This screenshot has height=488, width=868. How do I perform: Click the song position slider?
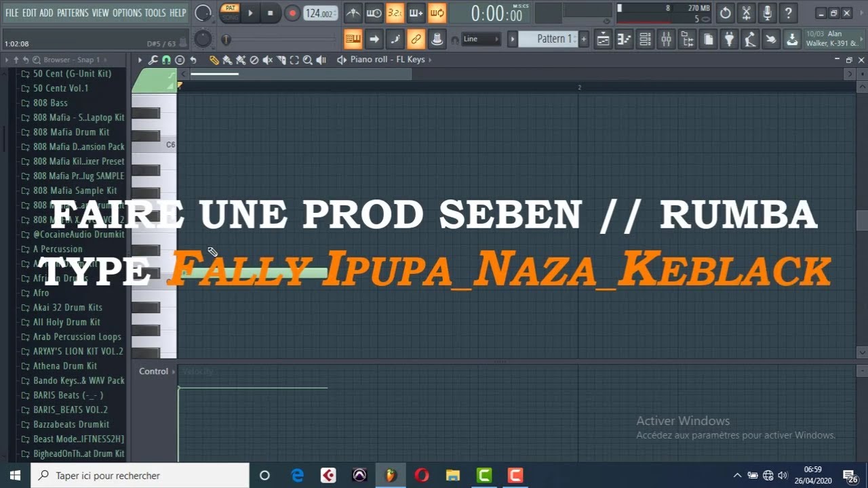(x=279, y=40)
